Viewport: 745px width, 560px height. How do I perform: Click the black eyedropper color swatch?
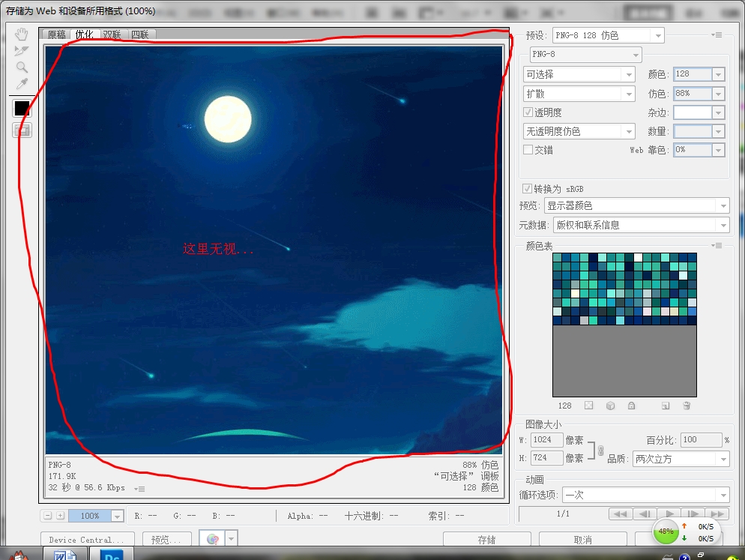coord(22,108)
